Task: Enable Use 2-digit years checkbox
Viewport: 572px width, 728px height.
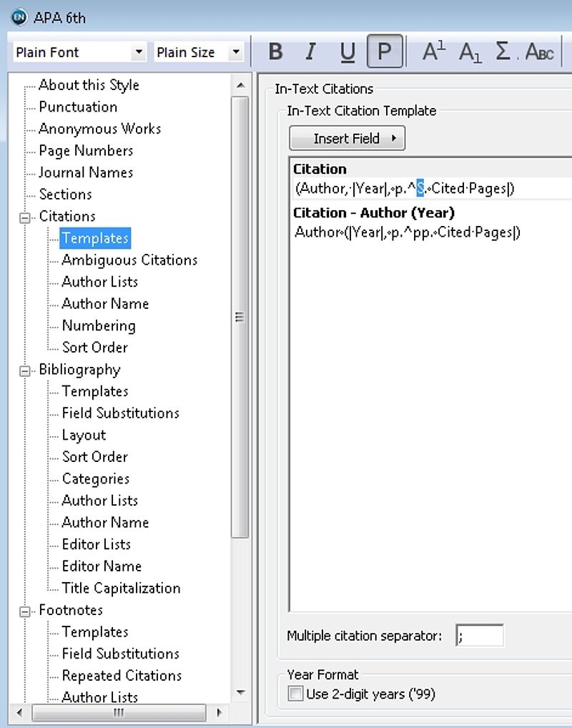Action: [x=295, y=694]
